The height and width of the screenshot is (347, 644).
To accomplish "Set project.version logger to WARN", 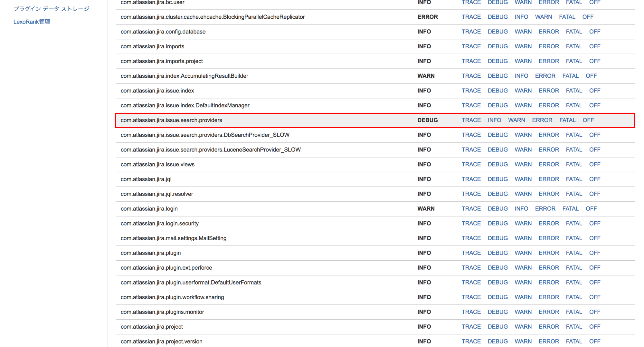I will coord(523,342).
